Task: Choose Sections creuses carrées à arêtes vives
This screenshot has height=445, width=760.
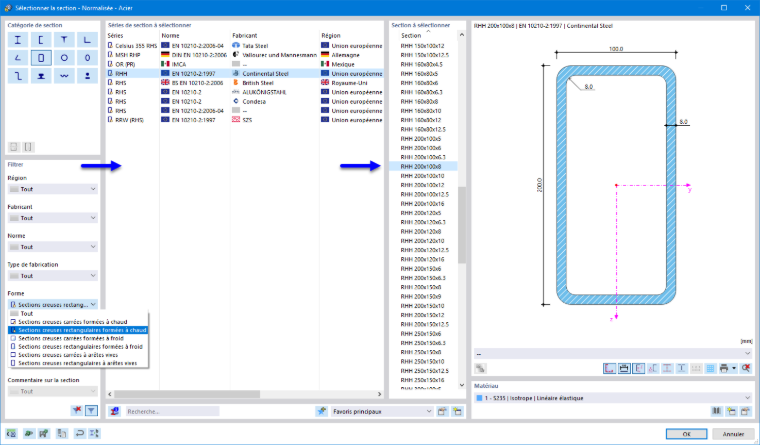Action: click(x=78, y=355)
